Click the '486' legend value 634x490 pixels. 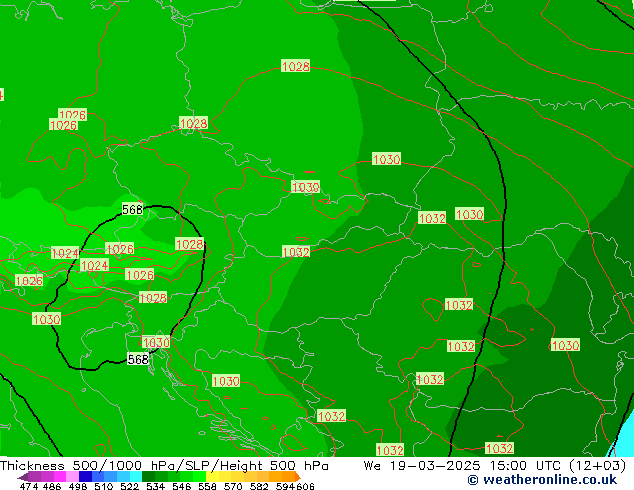click(x=52, y=486)
